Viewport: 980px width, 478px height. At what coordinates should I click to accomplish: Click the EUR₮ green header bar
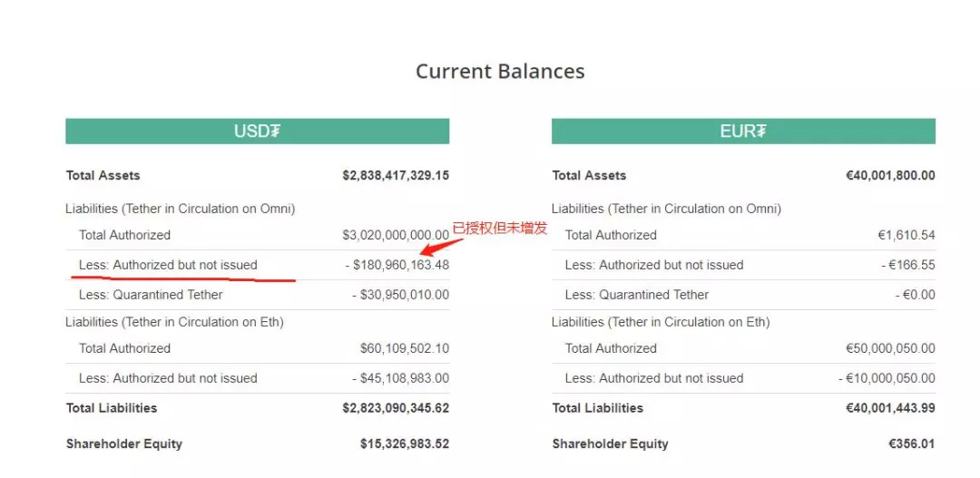point(743,132)
